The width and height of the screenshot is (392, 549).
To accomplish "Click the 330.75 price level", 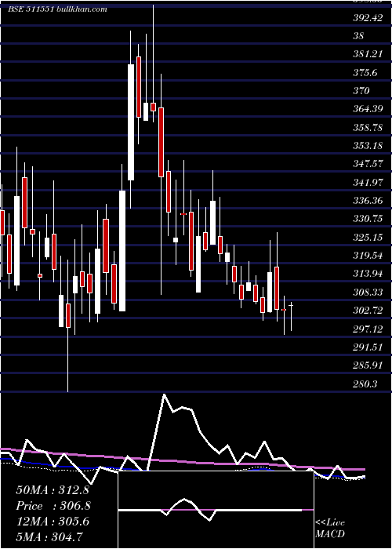I will tap(368, 219).
